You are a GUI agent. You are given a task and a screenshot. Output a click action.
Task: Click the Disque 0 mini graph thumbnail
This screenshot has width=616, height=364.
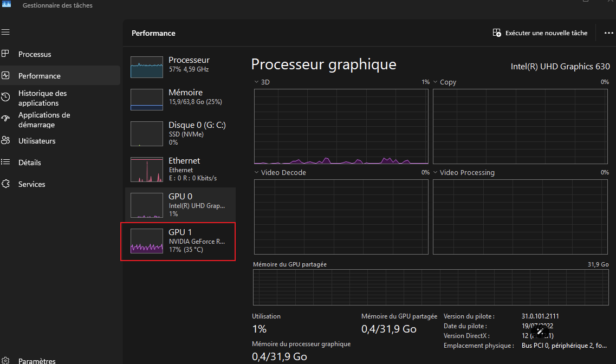[146, 134]
